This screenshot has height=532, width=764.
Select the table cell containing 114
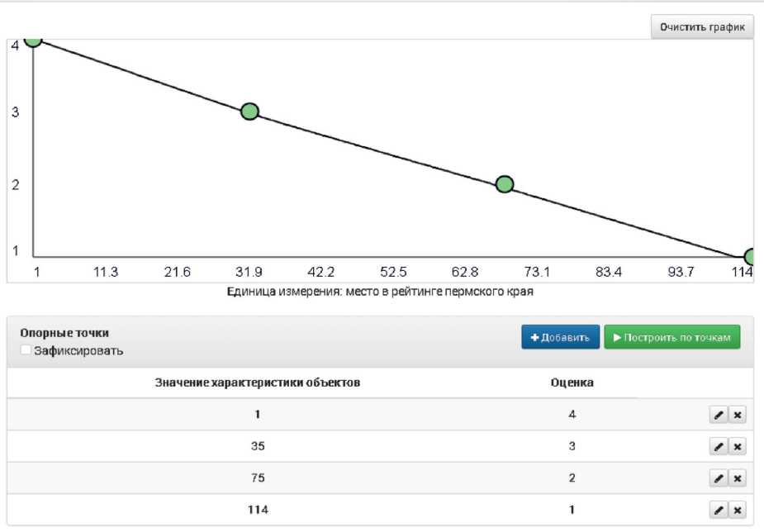[258, 511]
